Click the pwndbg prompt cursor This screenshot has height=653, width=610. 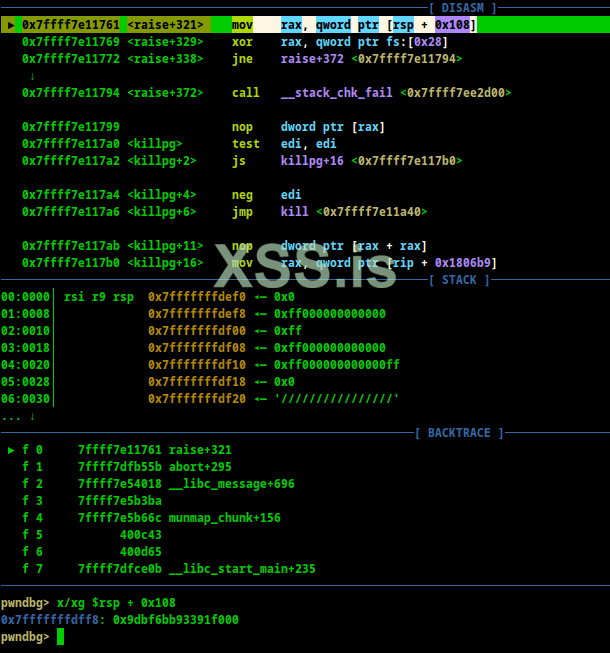pos(60,637)
